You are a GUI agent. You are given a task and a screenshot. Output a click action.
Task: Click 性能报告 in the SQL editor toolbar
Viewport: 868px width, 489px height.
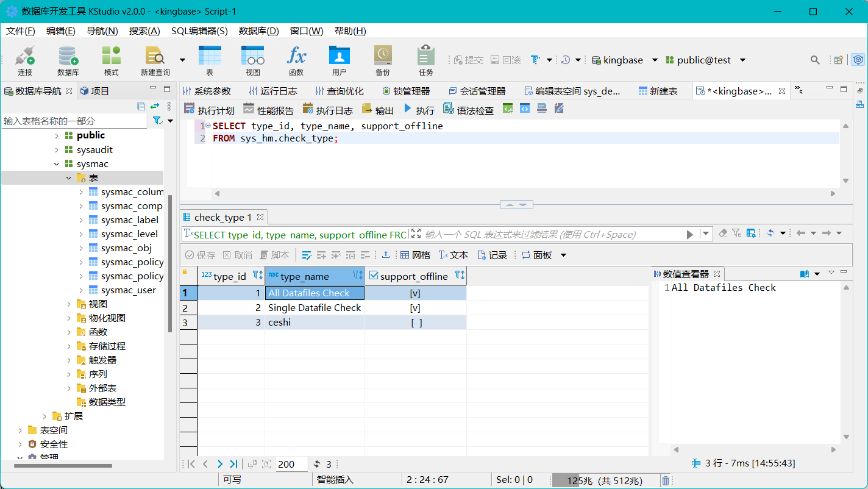point(268,110)
